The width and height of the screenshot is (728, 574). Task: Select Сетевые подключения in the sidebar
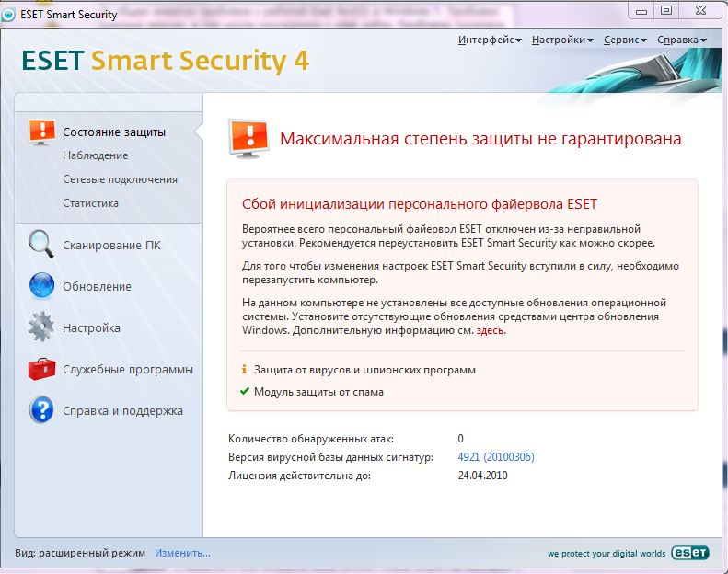[120, 179]
